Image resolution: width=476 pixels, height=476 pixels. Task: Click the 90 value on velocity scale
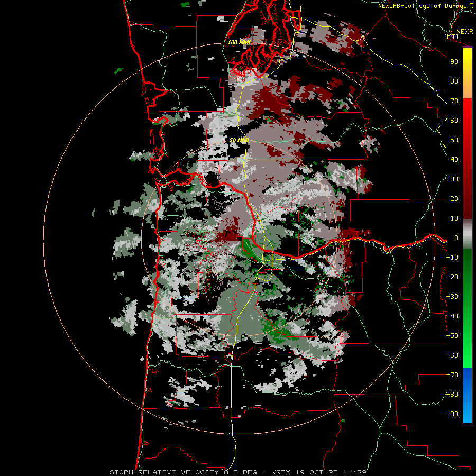pos(454,62)
